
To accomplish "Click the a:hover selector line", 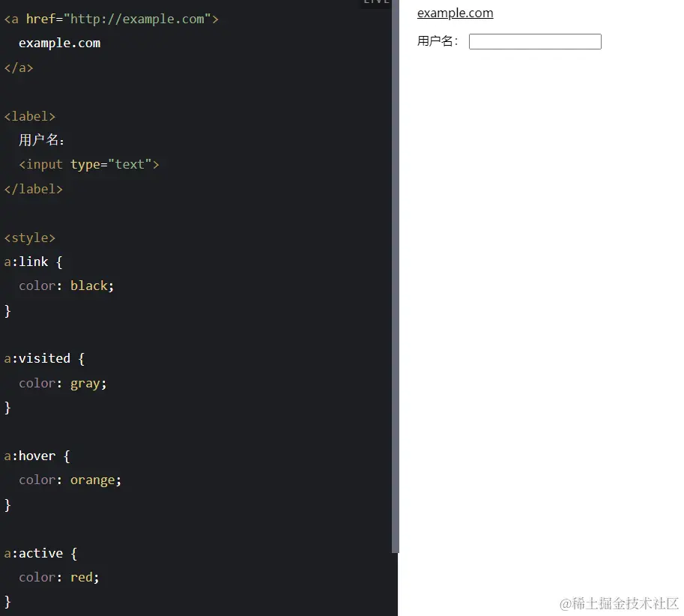I will pos(37,456).
